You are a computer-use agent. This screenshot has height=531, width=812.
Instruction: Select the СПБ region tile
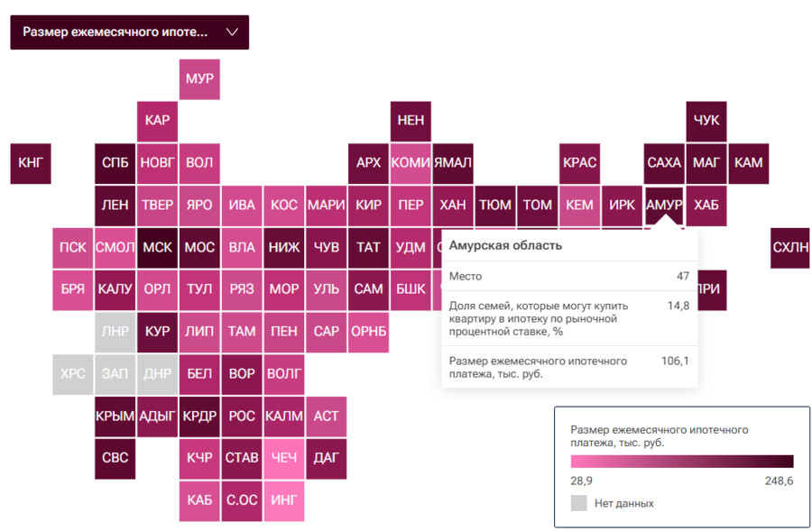[x=115, y=163]
